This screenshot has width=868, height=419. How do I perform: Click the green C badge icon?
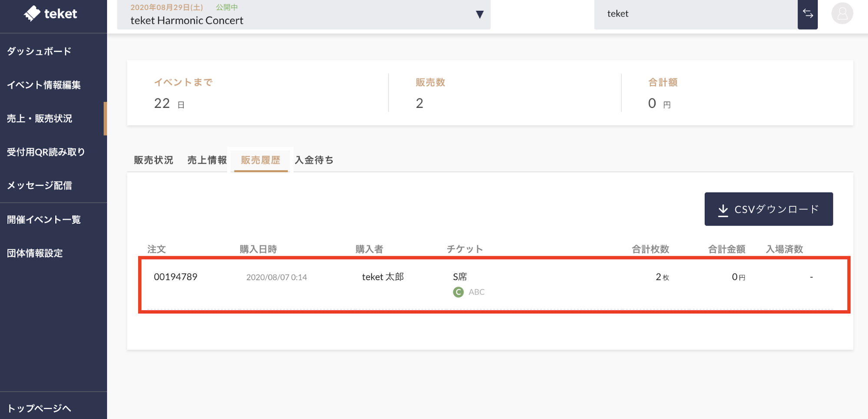(x=458, y=292)
